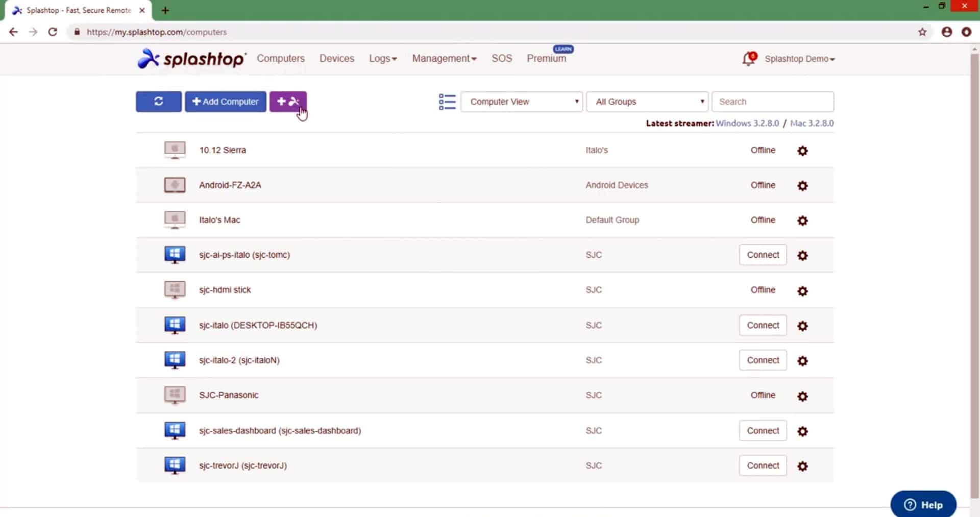Click the 10.12 Sierra computer icon

(x=175, y=150)
